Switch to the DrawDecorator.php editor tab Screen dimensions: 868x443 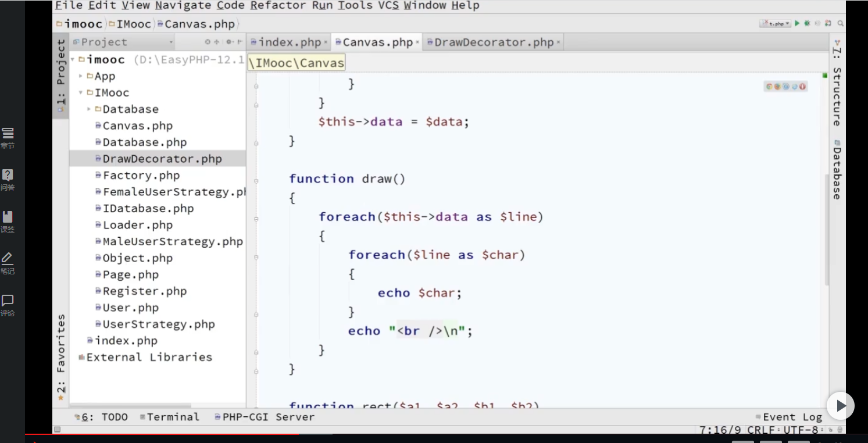coord(494,42)
